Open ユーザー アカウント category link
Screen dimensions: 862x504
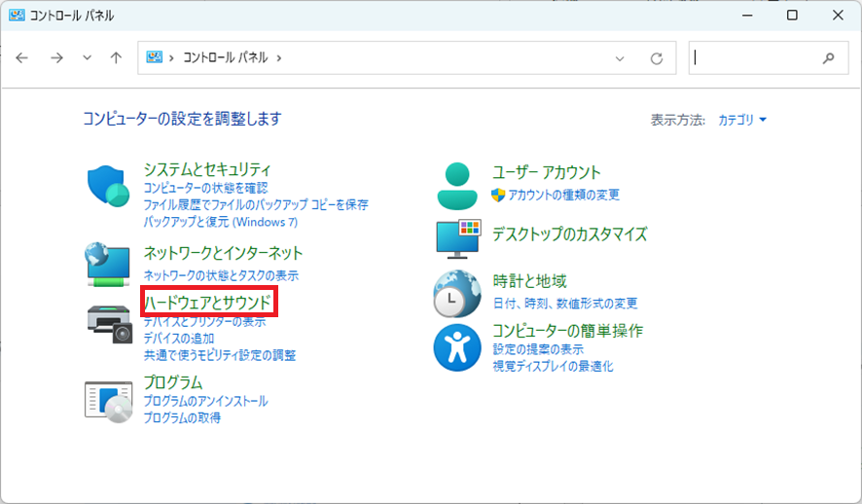[547, 172]
